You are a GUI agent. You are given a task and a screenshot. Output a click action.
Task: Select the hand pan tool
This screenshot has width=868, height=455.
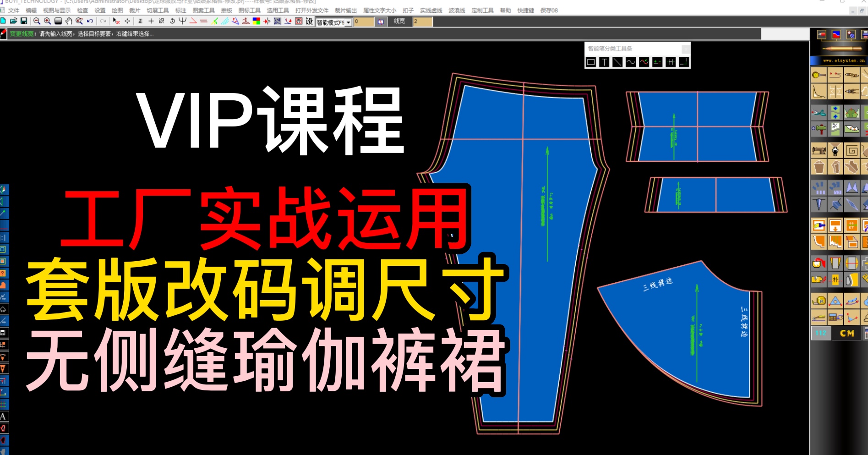[69, 21]
